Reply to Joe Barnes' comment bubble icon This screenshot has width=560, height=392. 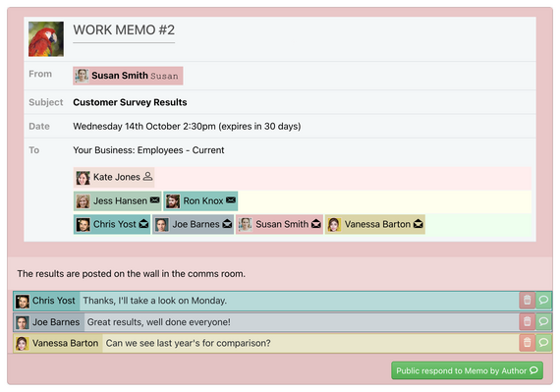pyautogui.click(x=543, y=321)
